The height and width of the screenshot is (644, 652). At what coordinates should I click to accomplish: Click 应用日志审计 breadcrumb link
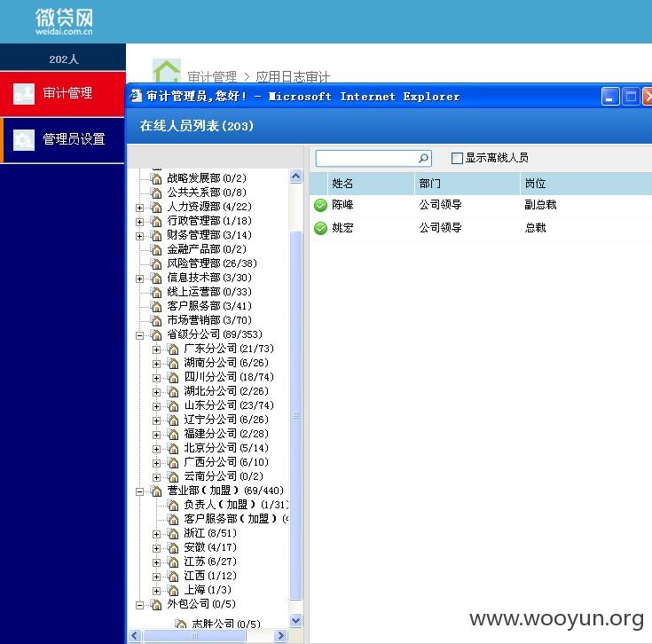293,77
